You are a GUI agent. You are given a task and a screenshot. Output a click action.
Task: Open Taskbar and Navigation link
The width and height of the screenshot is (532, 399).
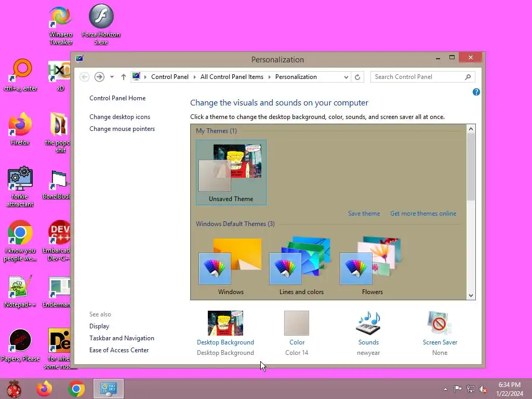click(122, 338)
